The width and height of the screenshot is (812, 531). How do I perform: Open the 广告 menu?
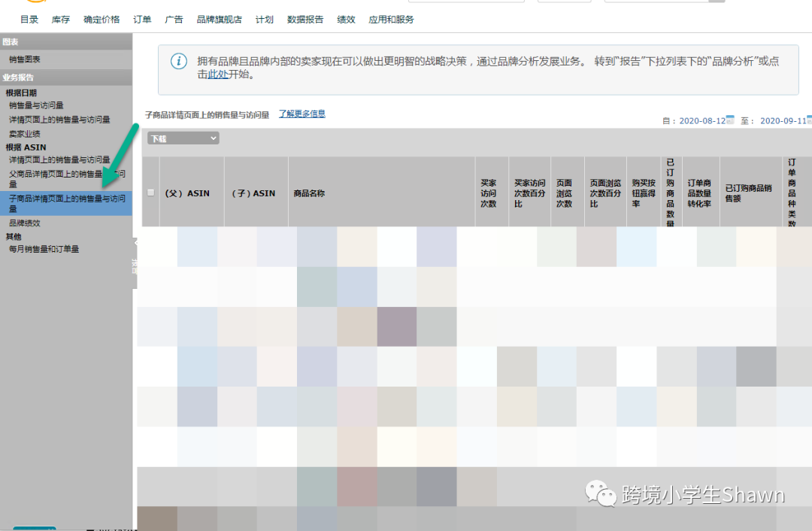[x=174, y=20]
